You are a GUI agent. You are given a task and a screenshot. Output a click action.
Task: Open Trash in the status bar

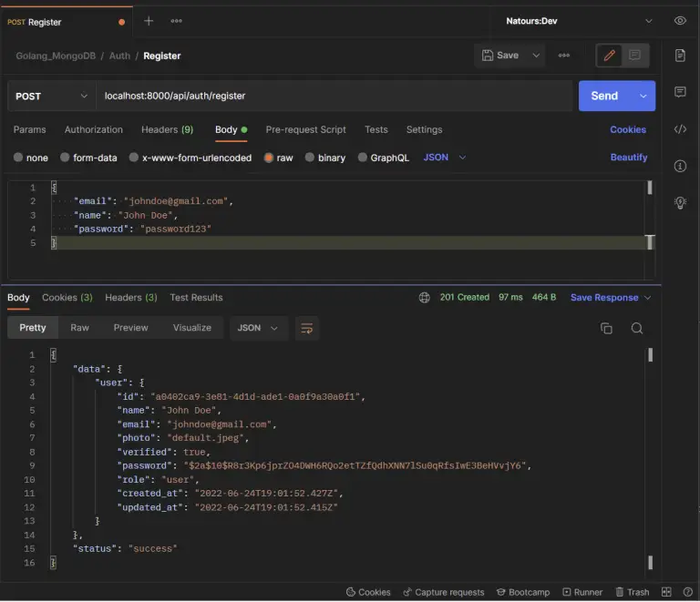pyautogui.click(x=633, y=592)
